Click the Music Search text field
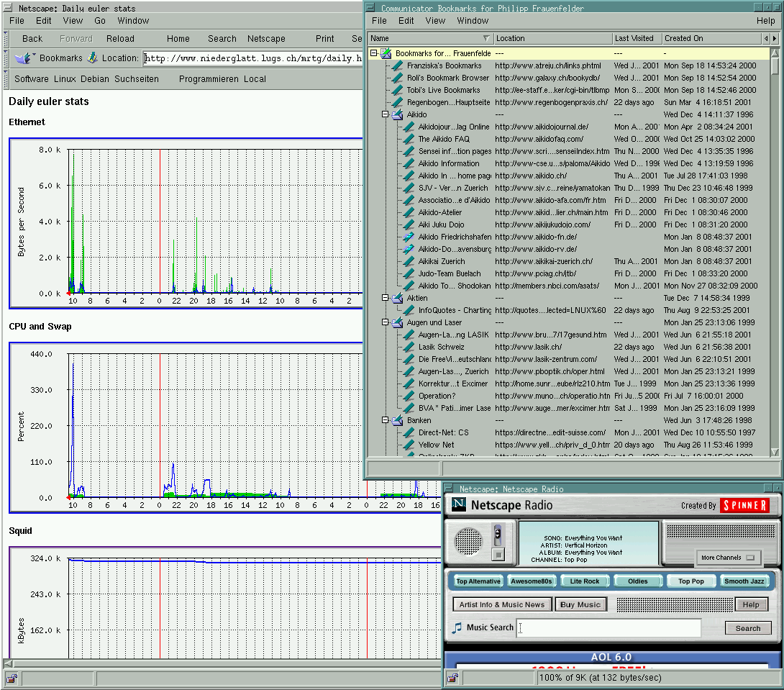 pos(609,628)
